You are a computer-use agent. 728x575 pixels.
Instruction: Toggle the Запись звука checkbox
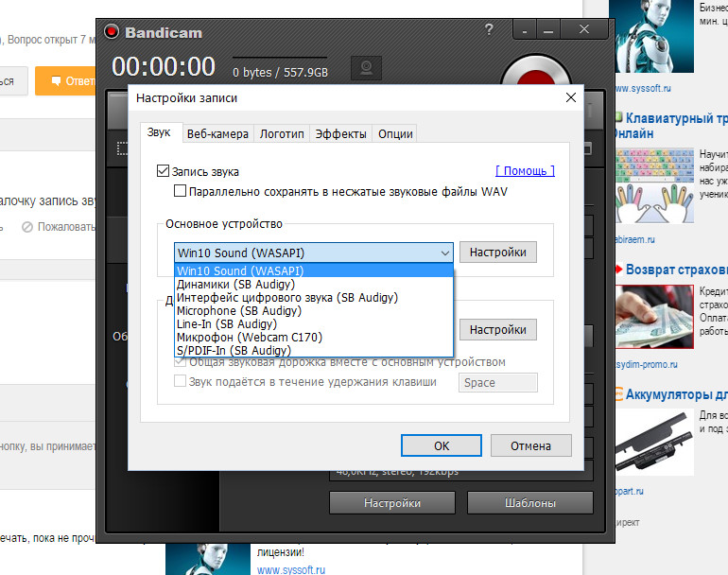tap(163, 171)
